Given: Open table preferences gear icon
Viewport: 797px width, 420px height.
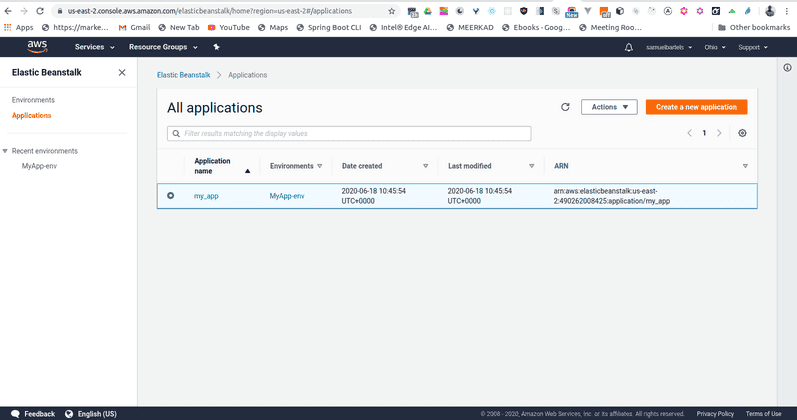Looking at the screenshot, I should [x=742, y=133].
